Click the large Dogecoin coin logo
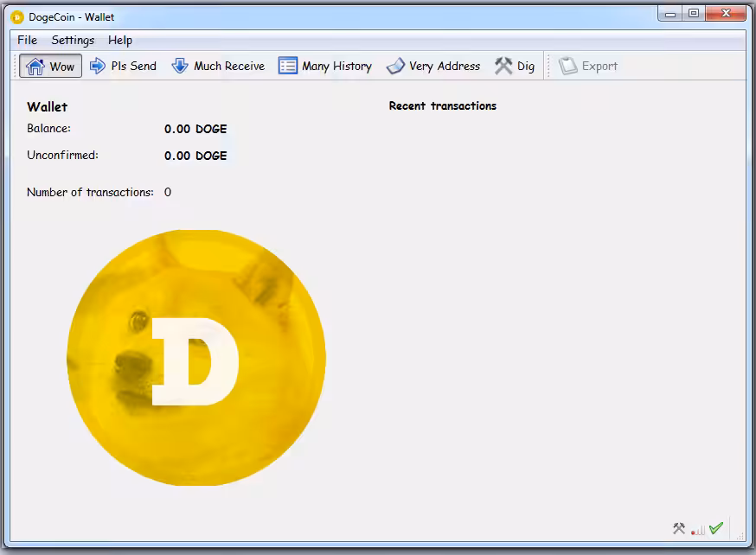756x555 pixels. [196, 358]
